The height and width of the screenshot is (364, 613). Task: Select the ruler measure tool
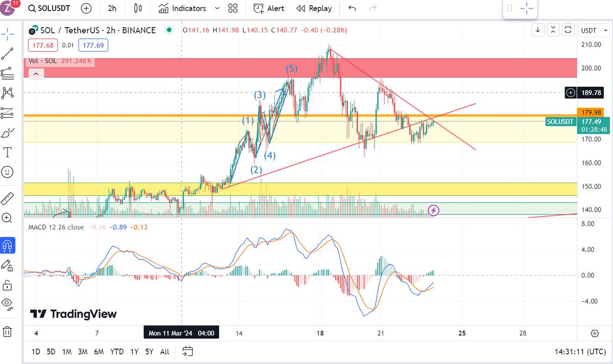7,198
